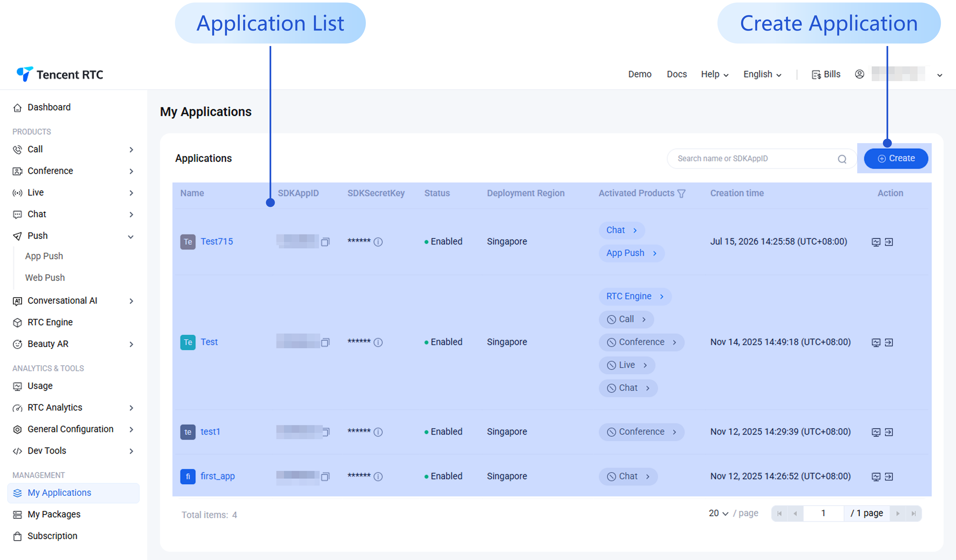
Task: Go to the previous page of results
Action: click(795, 514)
